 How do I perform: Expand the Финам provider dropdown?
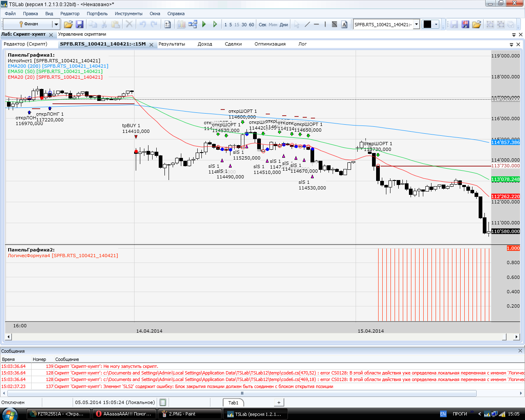[56, 25]
